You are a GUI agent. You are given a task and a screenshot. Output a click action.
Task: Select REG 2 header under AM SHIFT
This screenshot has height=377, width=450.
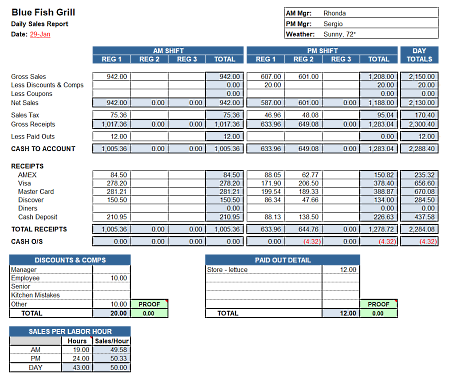(x=149, y=59)
